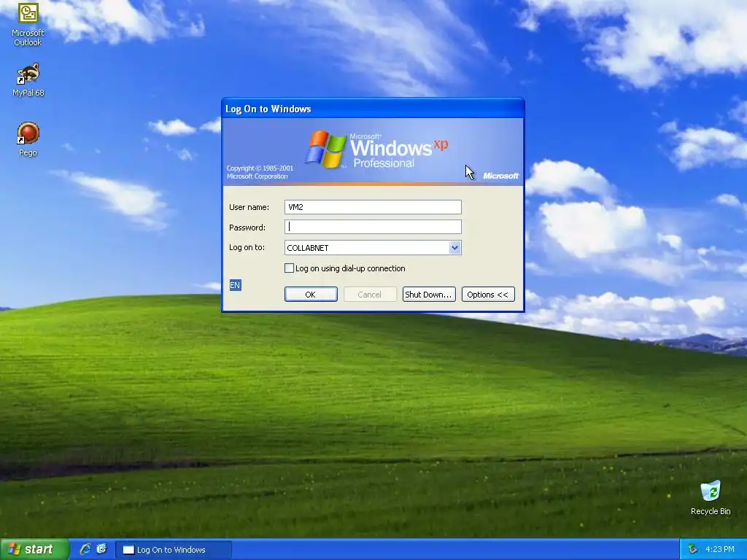Click the COLLABNET domain text
Image resolution: width=747 pixels, height=560 pixels.
pyautogui.click(x=308, y=248)
